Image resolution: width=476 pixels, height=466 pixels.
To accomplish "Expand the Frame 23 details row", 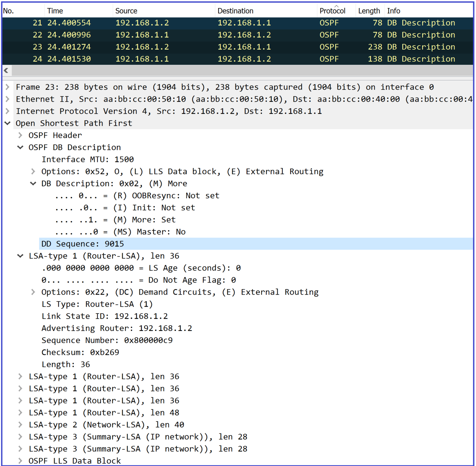I will point(7,87).
